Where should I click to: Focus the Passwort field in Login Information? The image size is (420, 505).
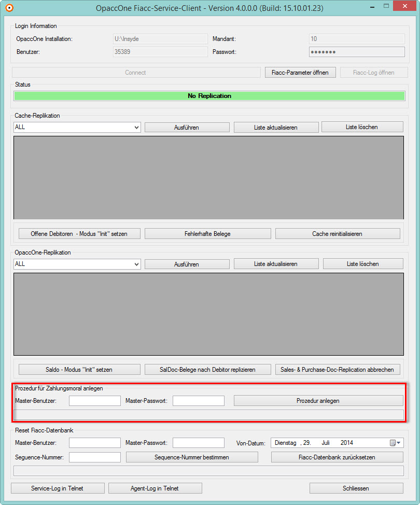[x=357, y=52]
